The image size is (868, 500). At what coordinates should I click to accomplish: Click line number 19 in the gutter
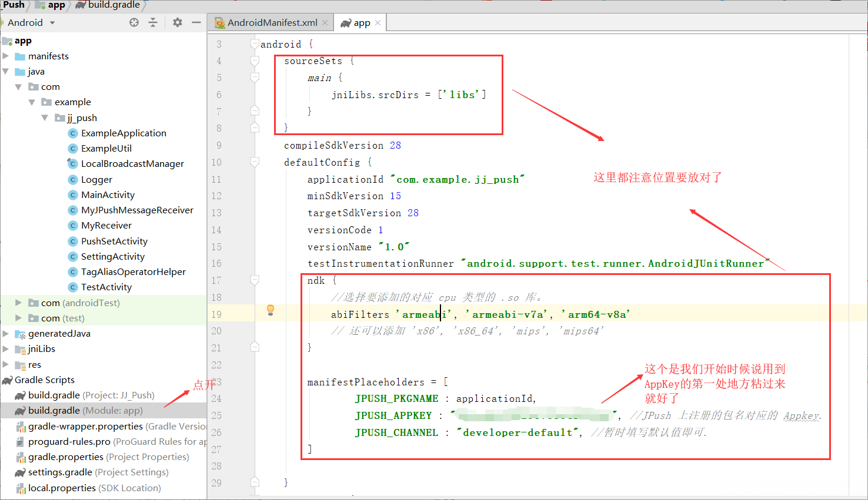click(216, 314)
